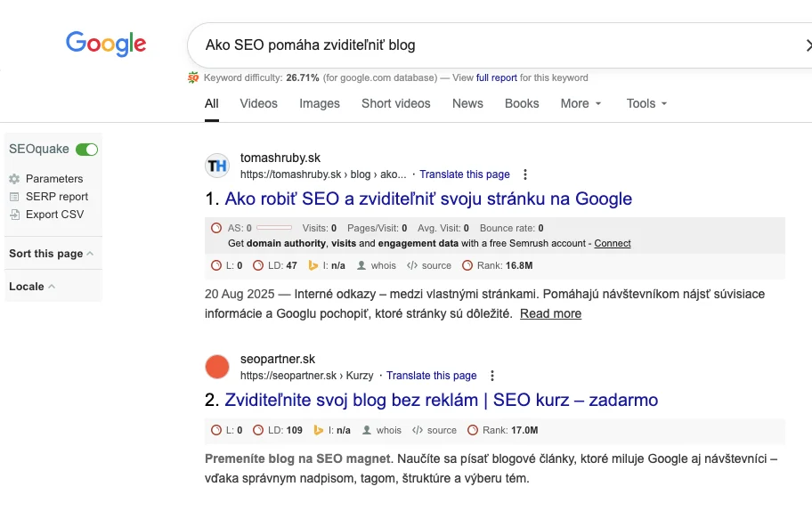
Task: Open the Tools dropdown
Action: pyautogui.click(x=646, y=103)
